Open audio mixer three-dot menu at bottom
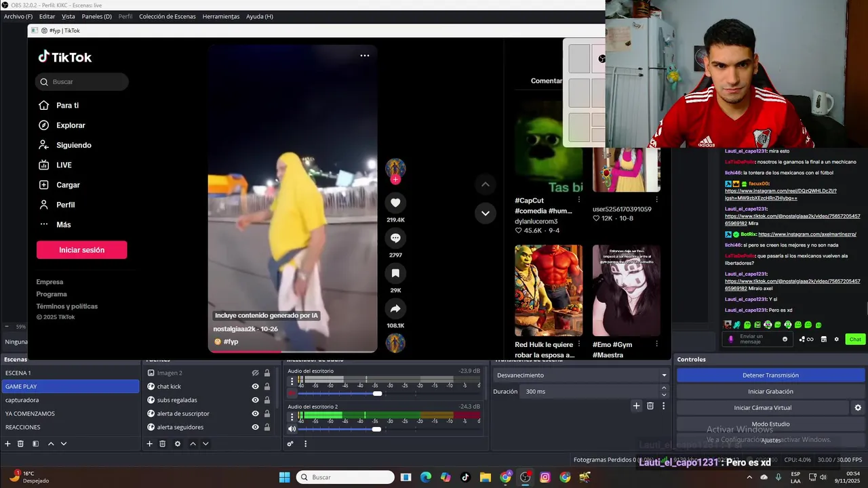868x488 pixels. point(305,444)
